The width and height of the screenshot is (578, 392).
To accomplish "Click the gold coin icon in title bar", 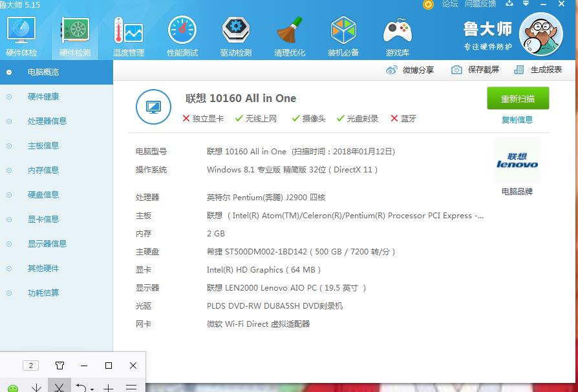I will pos(428,5).
